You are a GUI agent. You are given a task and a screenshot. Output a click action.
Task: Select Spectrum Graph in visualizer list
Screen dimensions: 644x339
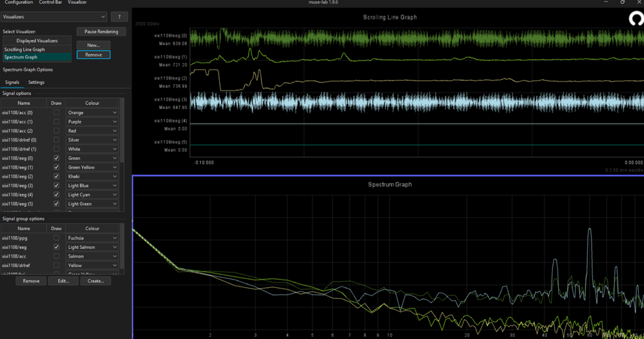point(37,57)
